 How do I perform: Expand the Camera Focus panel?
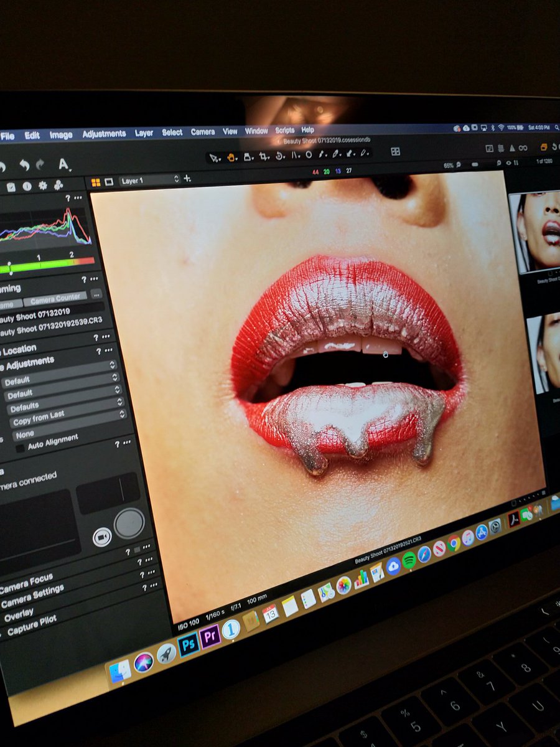pos(27,584)
